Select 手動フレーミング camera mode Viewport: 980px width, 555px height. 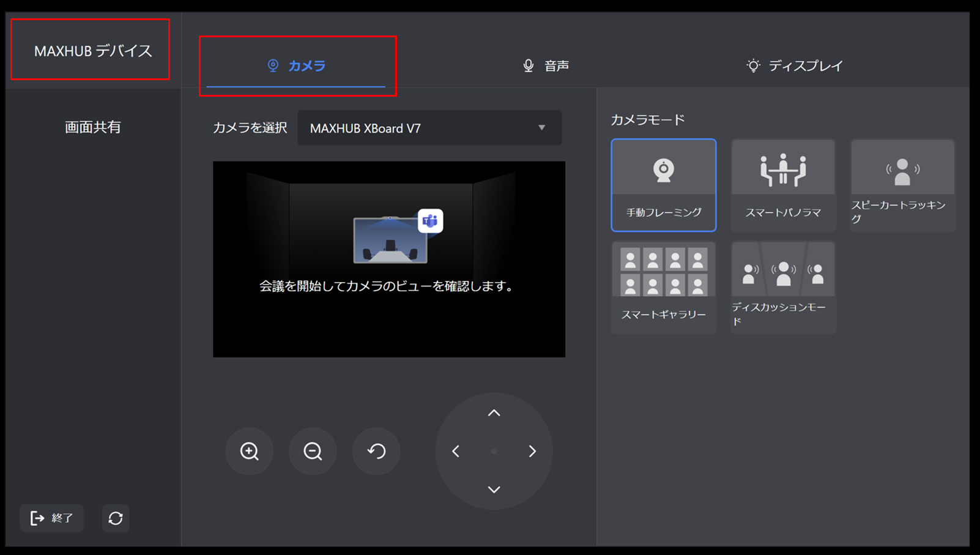pos(664,185)
